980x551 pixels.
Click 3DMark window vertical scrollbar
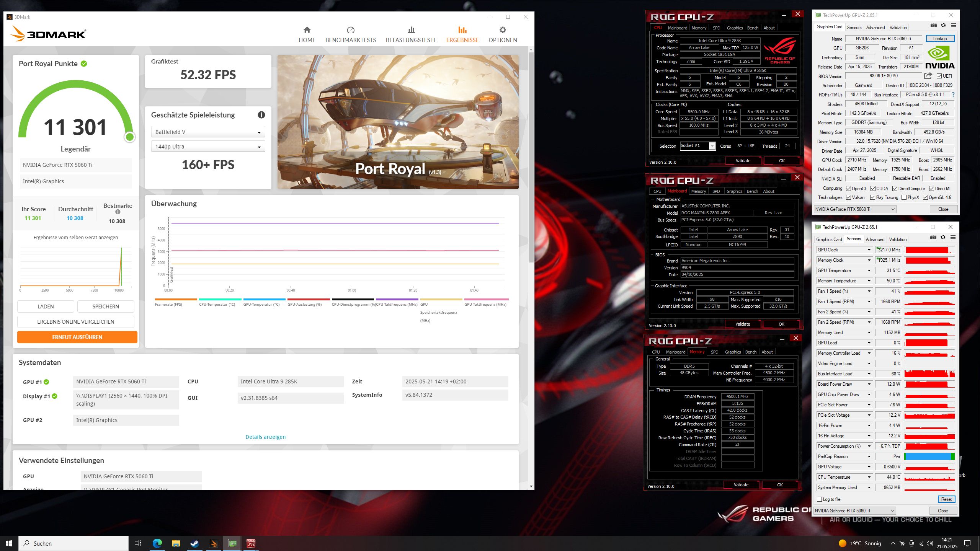click(x=531, y=157)
